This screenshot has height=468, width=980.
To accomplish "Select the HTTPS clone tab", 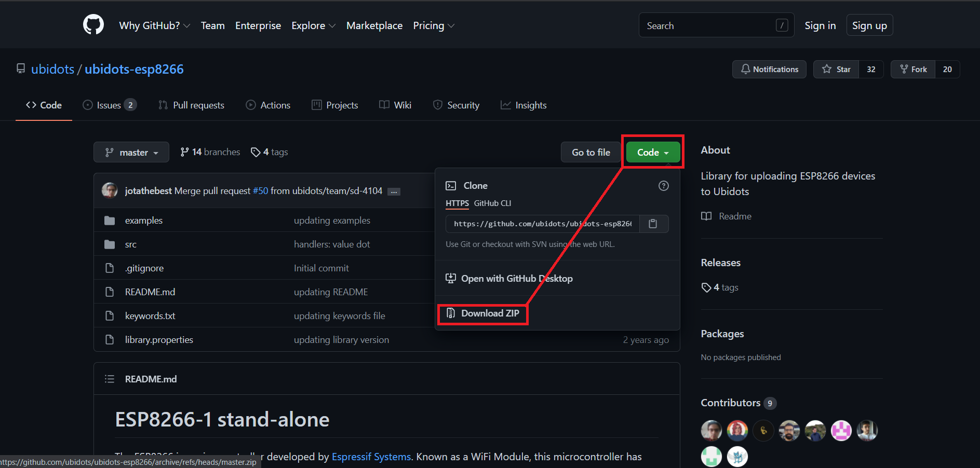I will click(x=457, y=203).
